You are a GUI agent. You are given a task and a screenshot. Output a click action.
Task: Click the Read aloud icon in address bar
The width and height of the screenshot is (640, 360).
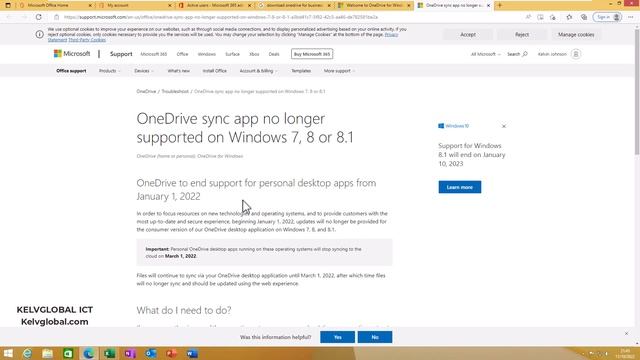pyautogui.click(x=528, y=17)
